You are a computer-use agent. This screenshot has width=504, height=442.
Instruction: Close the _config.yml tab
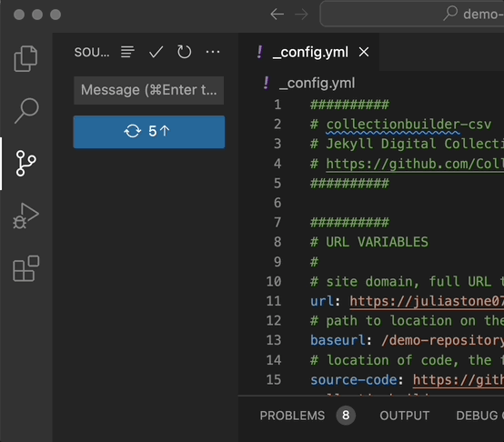tap(364, 52)
